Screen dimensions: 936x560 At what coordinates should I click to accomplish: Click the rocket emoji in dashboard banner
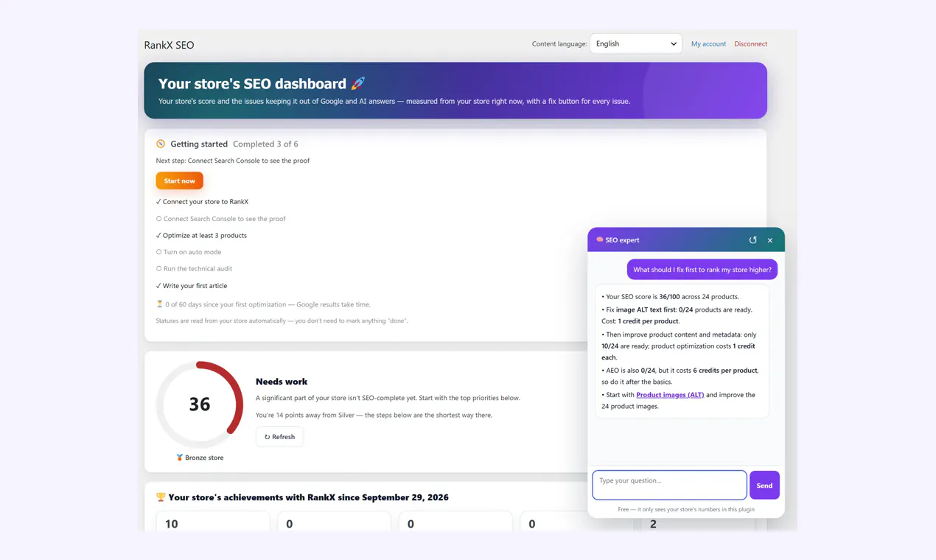pyautogui.click(x=358, y=83)
